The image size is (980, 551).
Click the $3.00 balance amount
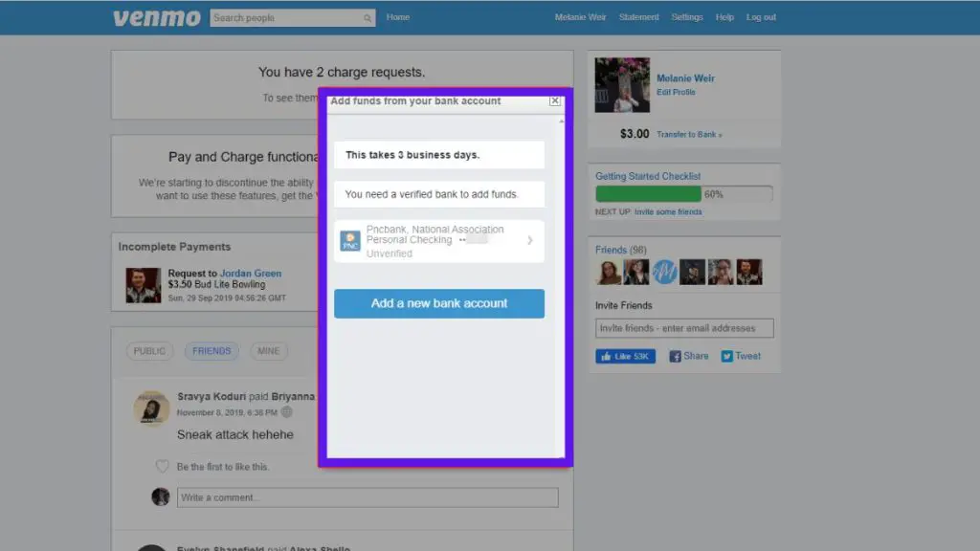point(635,134)
